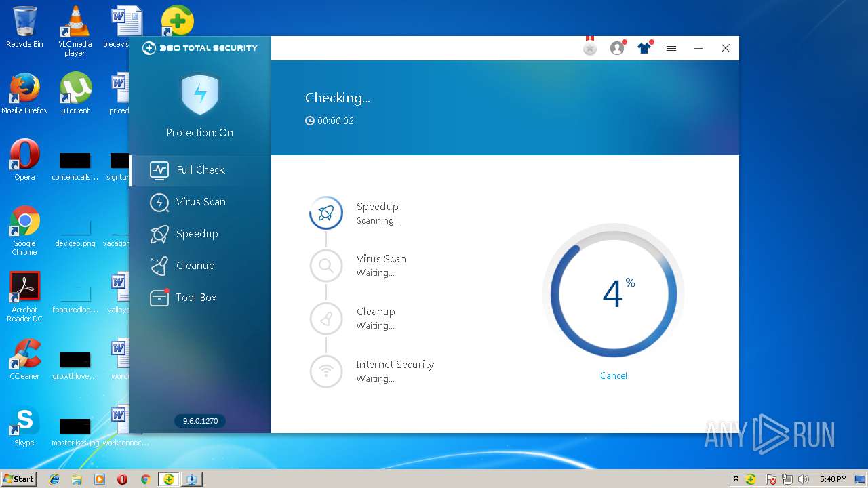Minimize the 360 Total Security window
The height and width of the screenshot is (488, 868).
click(x=698, y=48)
